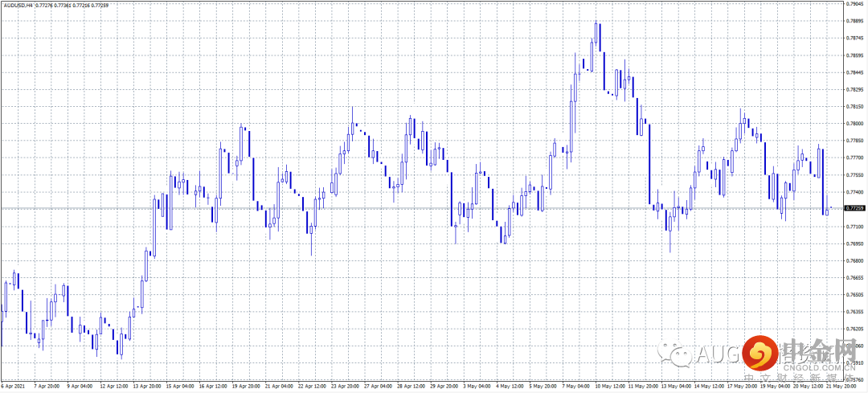Click the 20 May 12:00 date label
The height and width of the screenshot is (393, 868).
point(809,385)
